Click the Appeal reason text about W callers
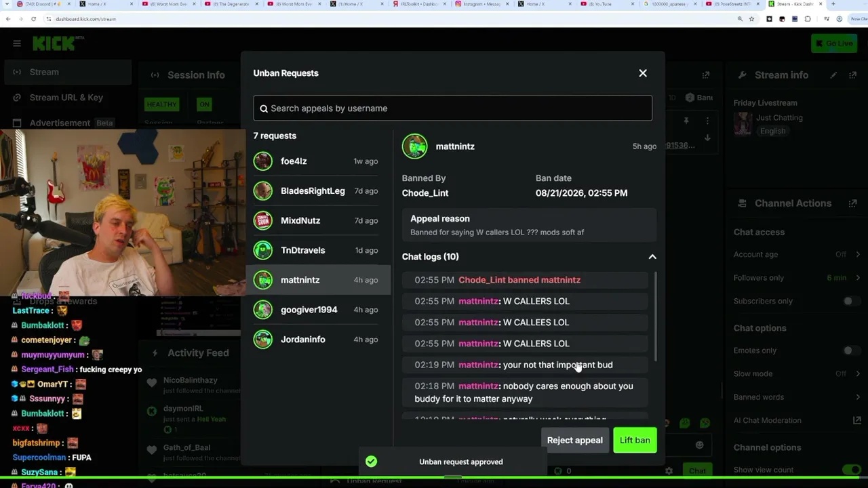The height and width of the screenshot is (488, 868). (x=497, y=232)
